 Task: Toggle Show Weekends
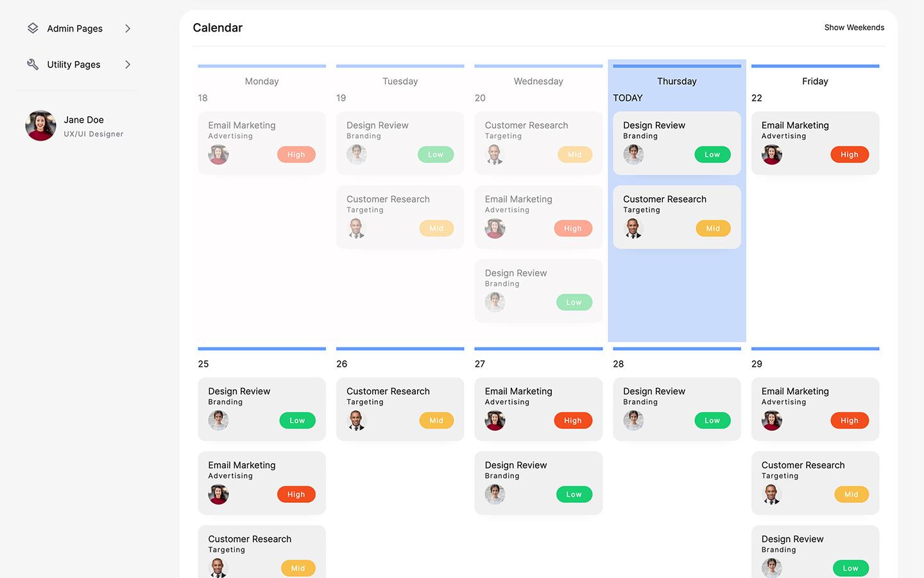pyautogui.click(x=854, y=27)
